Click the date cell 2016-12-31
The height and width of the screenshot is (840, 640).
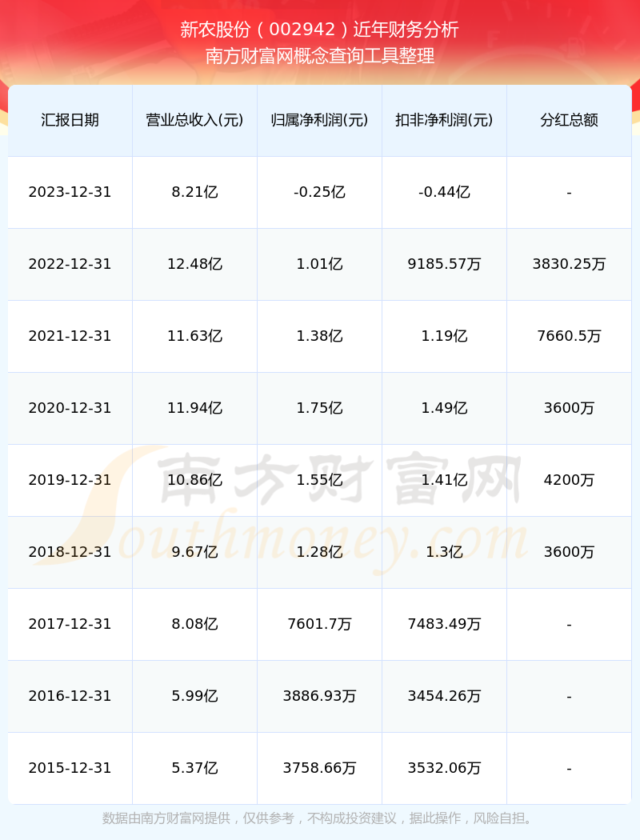70,696
